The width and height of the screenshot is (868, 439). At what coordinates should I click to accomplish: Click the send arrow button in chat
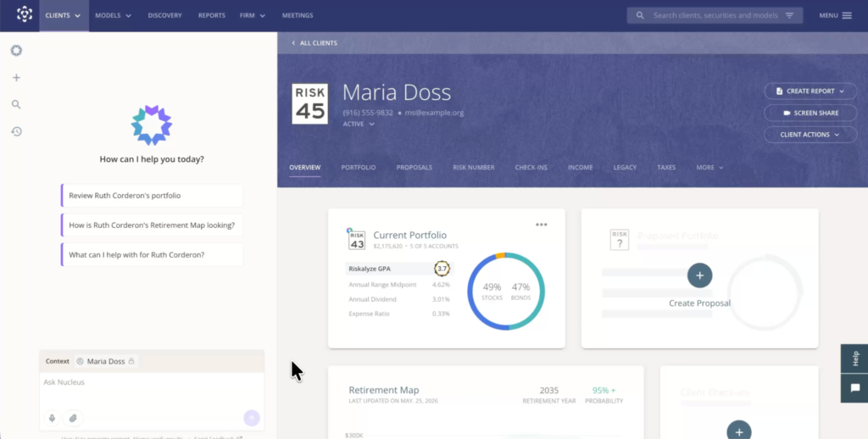click(251, 418)
